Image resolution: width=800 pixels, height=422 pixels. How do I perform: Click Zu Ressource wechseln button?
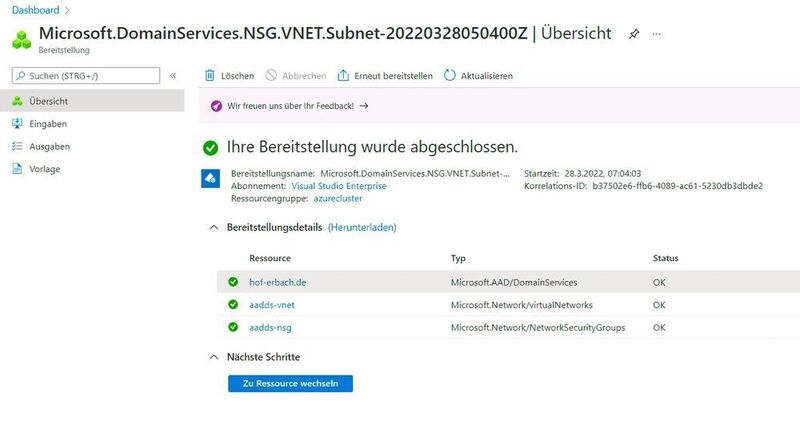tap(290, 384)
